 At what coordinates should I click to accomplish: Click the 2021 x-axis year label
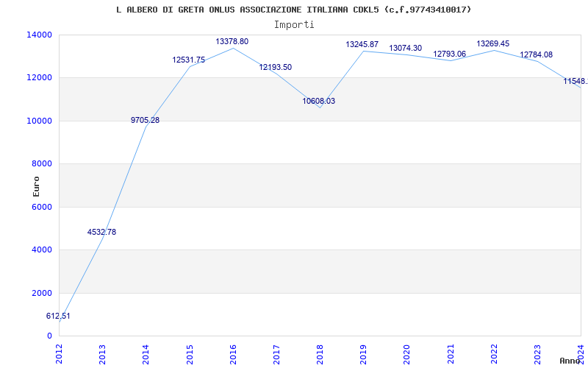click(x=451, y=354)
